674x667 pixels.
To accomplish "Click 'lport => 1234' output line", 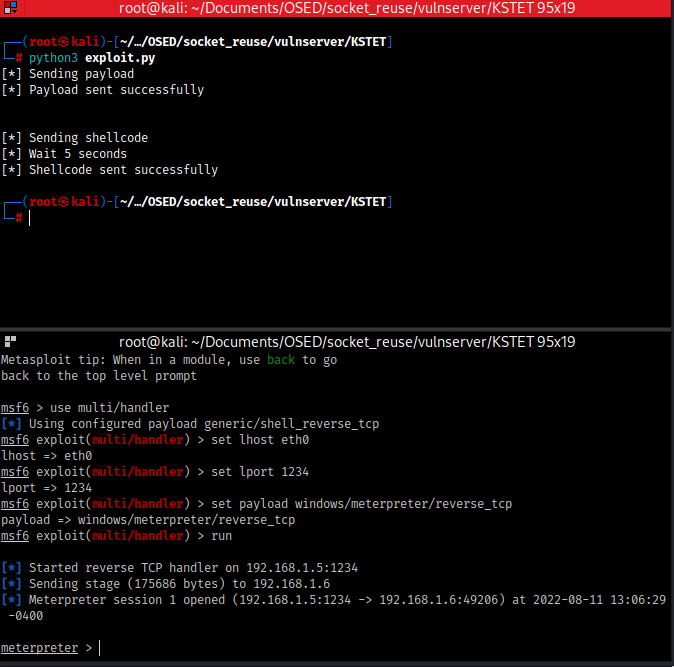I will pyautogui.click(x=46, y=488).
